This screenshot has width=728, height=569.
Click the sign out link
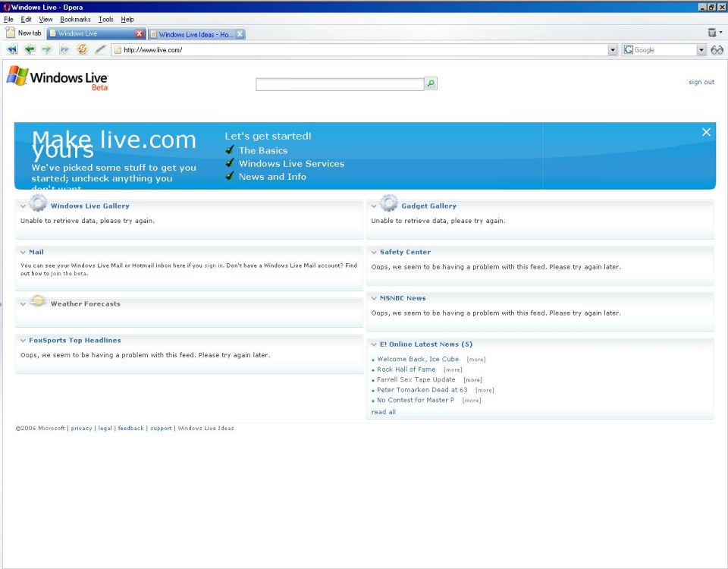[701, 82]
